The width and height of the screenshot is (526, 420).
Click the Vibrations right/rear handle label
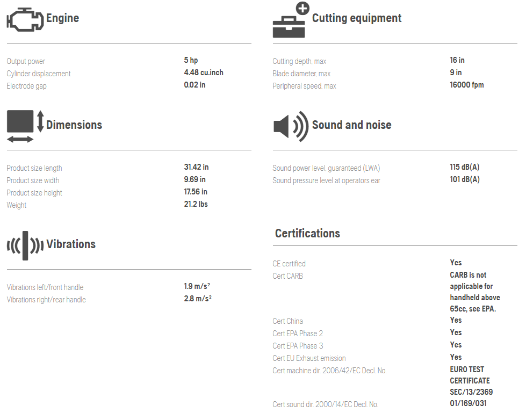[x=46, y=300]
